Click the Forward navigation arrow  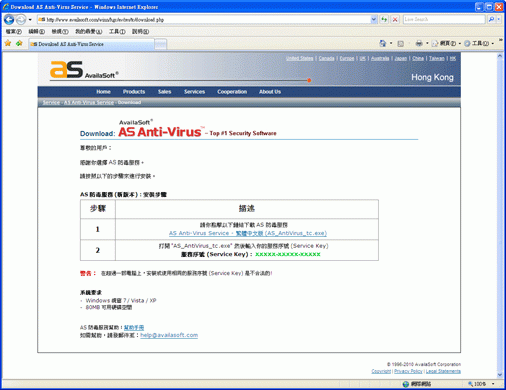[x=21, y=20]
